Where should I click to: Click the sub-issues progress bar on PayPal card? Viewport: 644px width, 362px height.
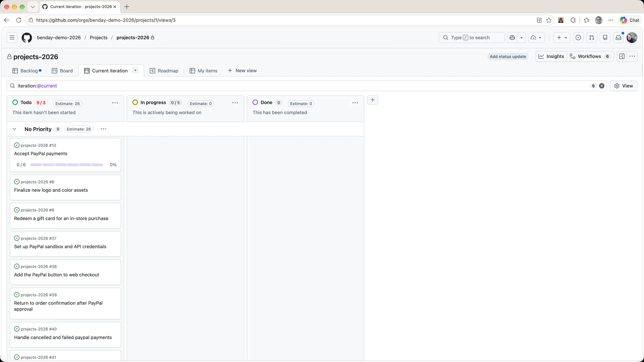[x=66, y=165]
